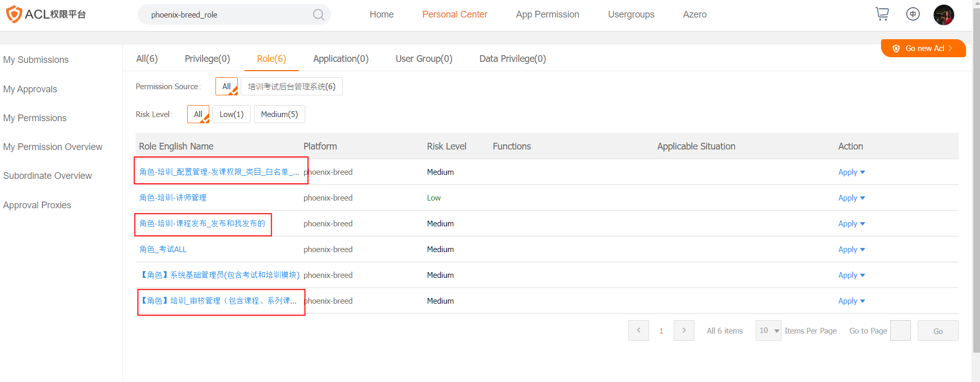The width and height of the screenshot is (980, 382).
Task: Open the 角色-培训-讲师管理 role link
Action: 173,197
